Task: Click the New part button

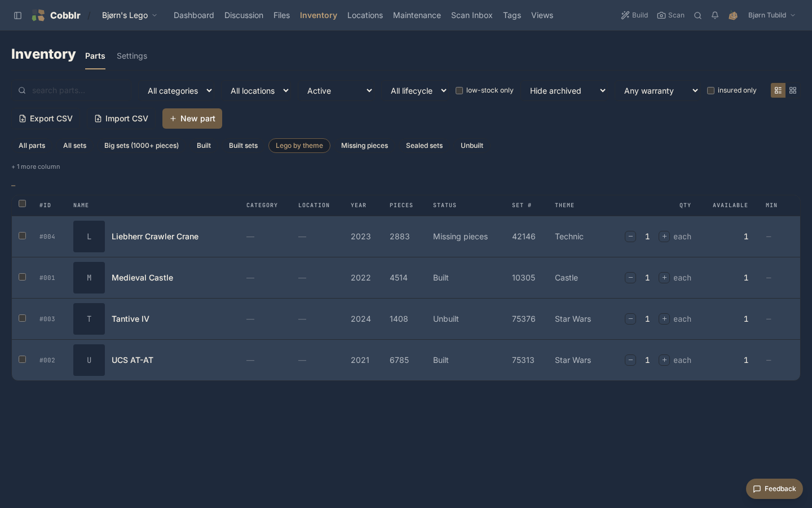Action: 192,119
